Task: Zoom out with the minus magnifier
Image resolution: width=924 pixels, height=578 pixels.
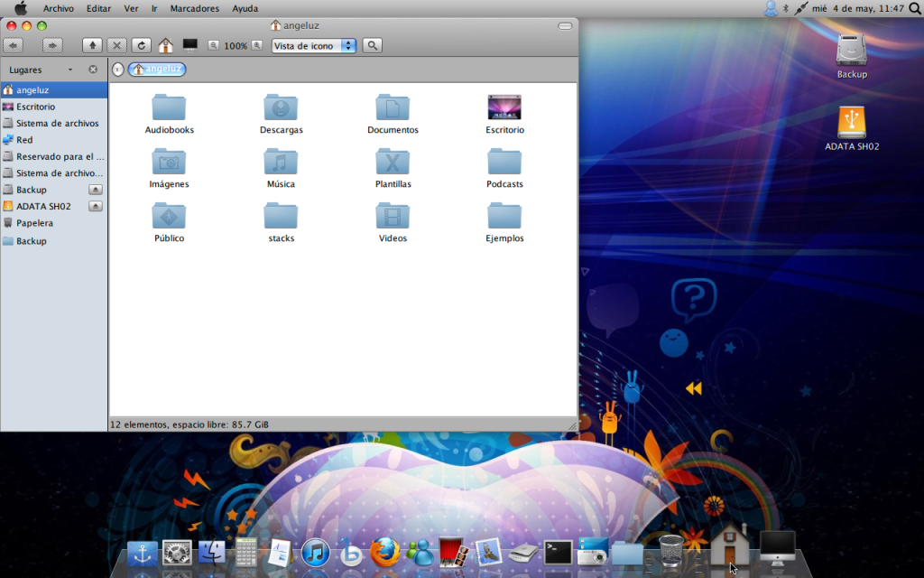Action: tap(213, 45)
